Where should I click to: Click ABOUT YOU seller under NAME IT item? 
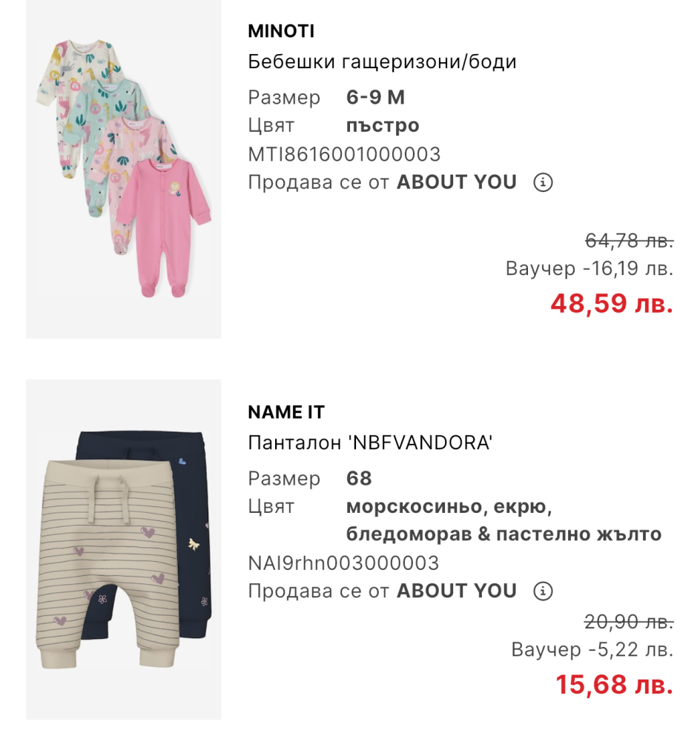pyautogui.click(x=456, y=591)
